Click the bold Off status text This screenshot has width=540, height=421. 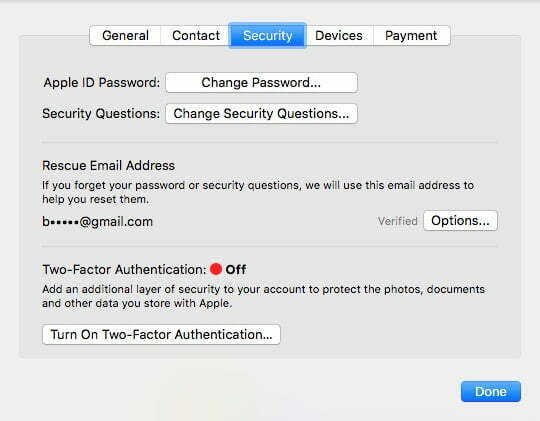point(236,269)
